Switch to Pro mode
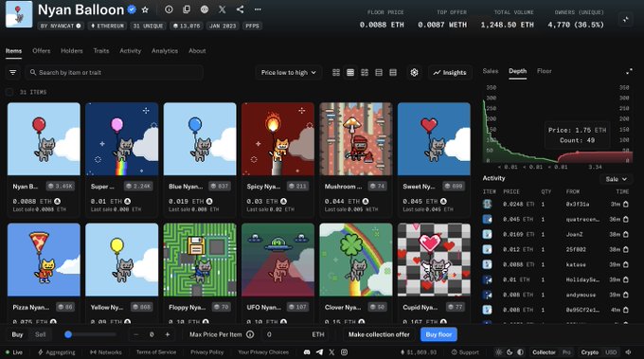644x359 pixels. pyautogui.click(x=566, y=352)
